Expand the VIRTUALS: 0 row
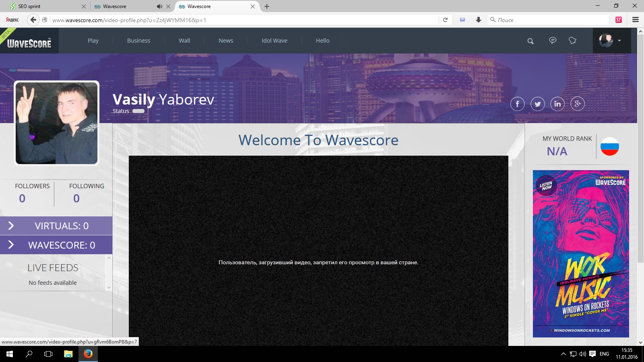 [x=56, y=226]
